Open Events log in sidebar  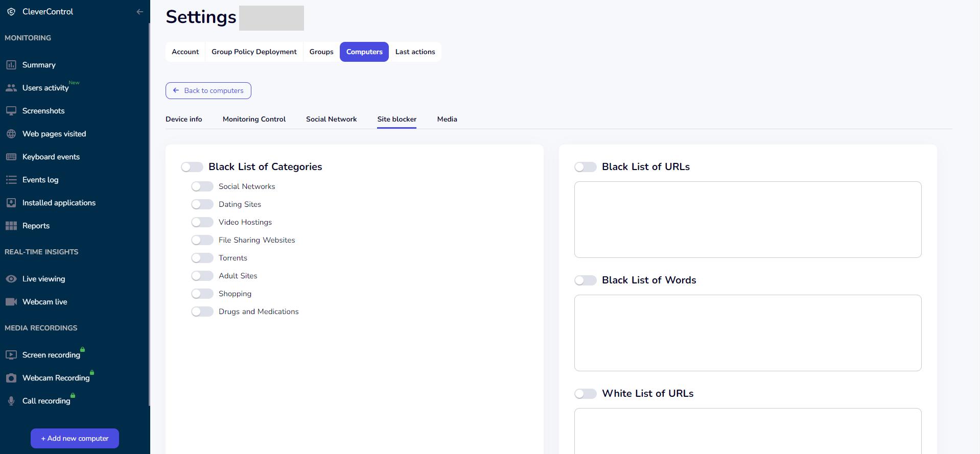(40, 180)
